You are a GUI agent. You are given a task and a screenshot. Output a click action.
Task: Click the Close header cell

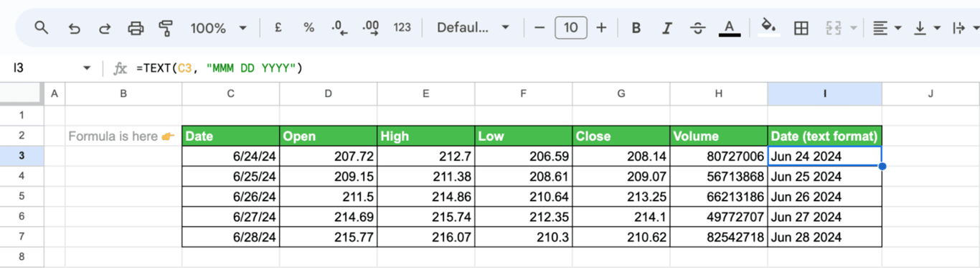click(621, 136)
